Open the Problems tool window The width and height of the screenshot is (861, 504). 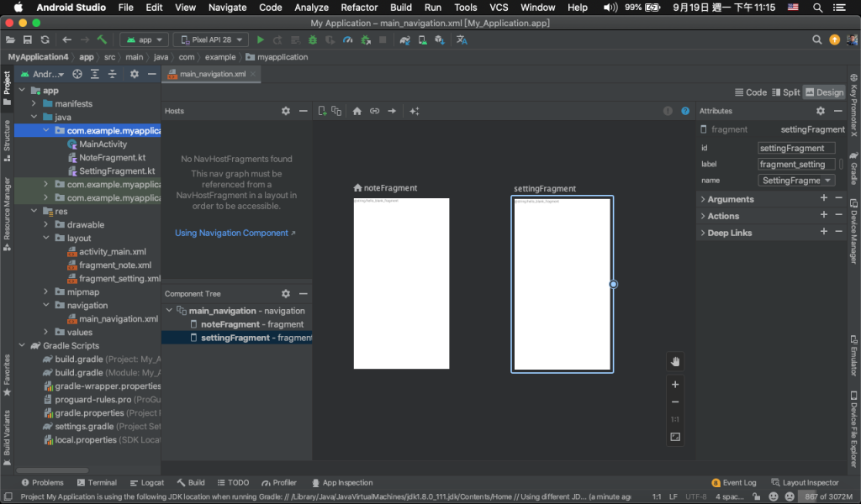tap(42, 483)
